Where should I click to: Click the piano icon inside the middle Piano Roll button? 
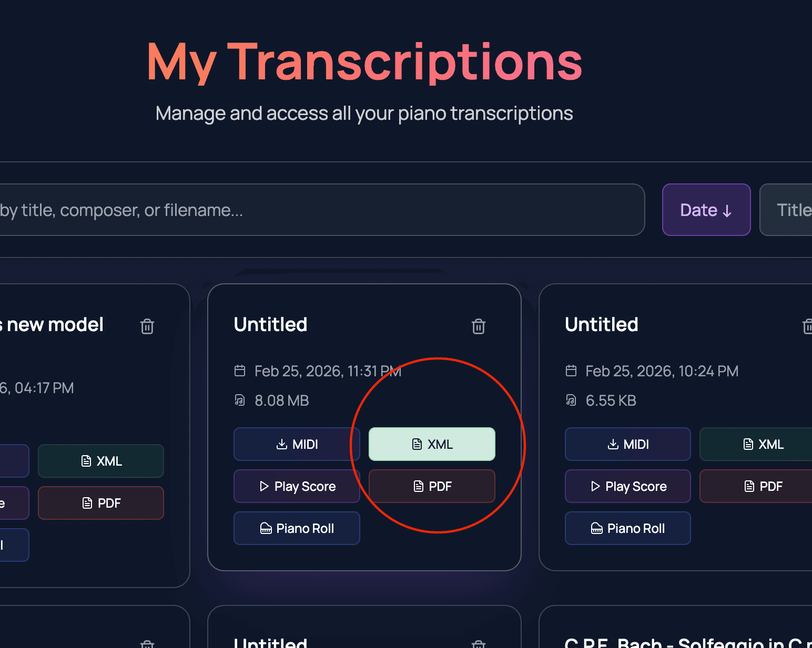pos(265,528)
